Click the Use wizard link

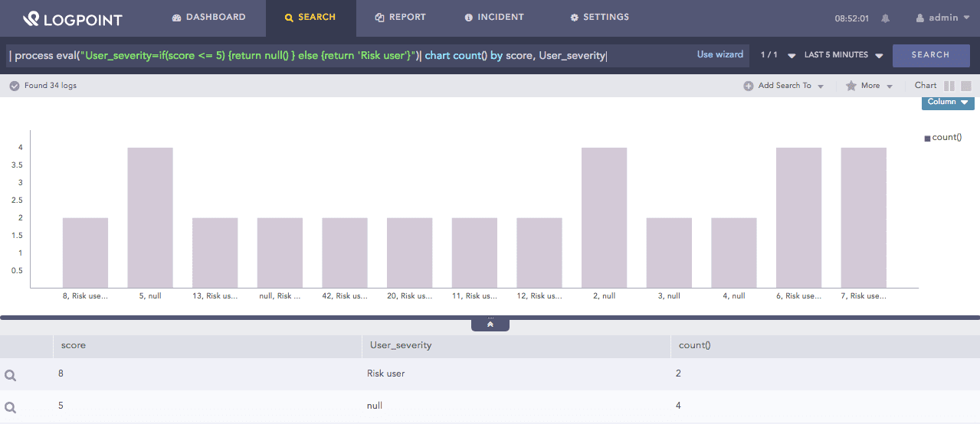[719, 55]
